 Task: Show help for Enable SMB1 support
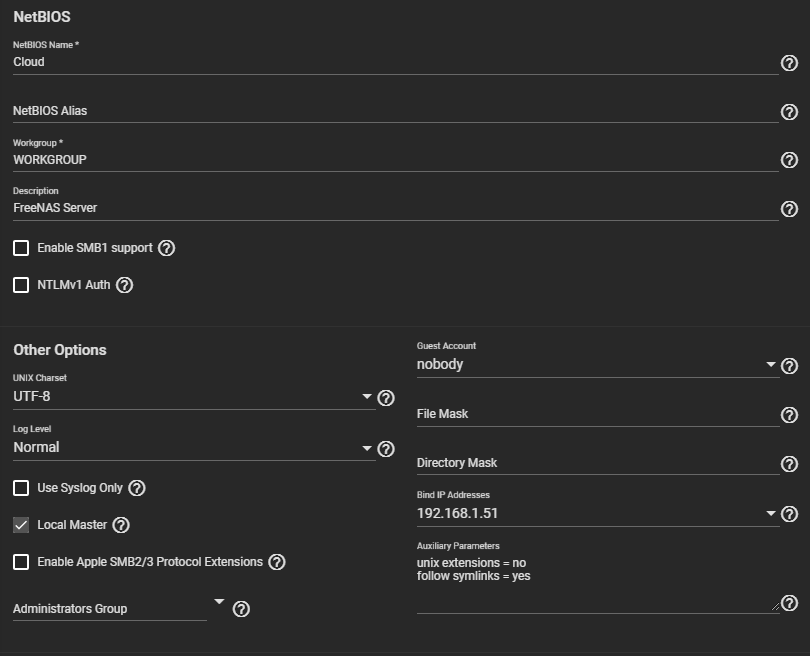[x=167, y=248]
